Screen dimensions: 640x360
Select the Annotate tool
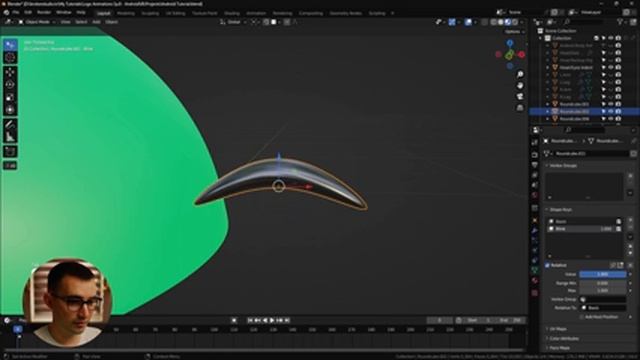pyautogui.click(x=10, y=124)
